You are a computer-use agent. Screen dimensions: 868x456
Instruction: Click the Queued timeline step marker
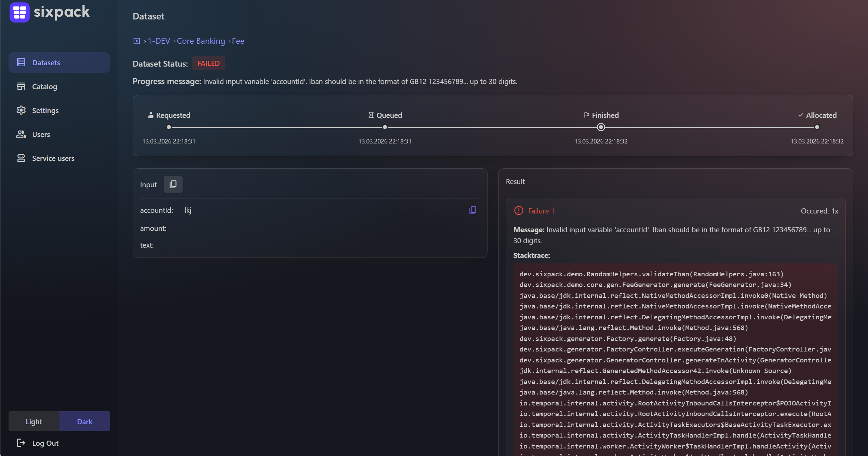coord(385,127)
